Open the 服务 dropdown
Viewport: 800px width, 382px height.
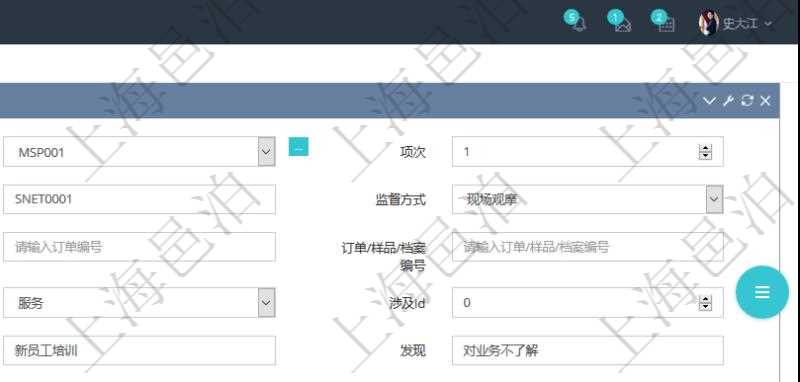[x=266, y=302]
